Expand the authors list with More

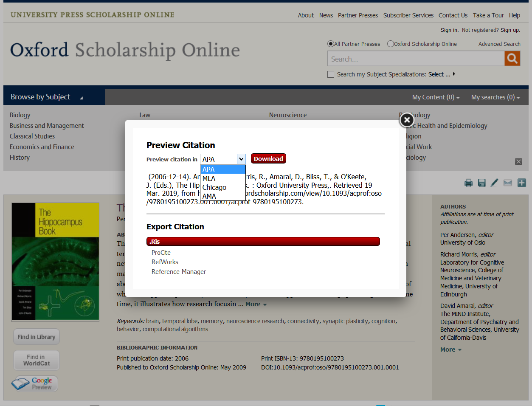[x=451, y=350]
